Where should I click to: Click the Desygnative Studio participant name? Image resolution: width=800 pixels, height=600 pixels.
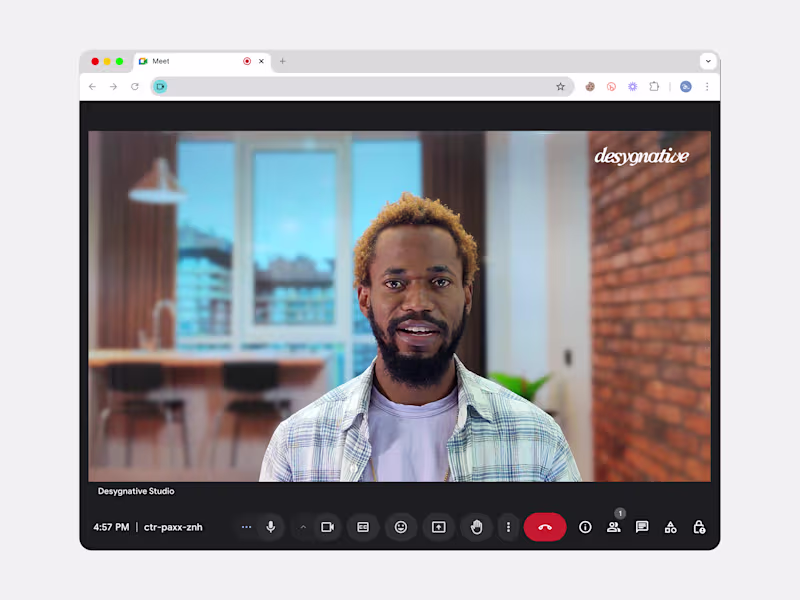(136, 491)
